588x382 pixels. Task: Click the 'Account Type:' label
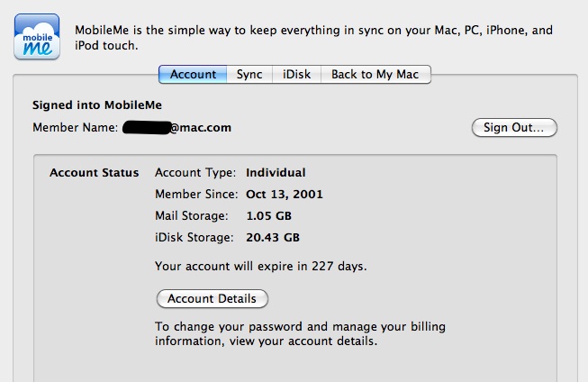195,173
